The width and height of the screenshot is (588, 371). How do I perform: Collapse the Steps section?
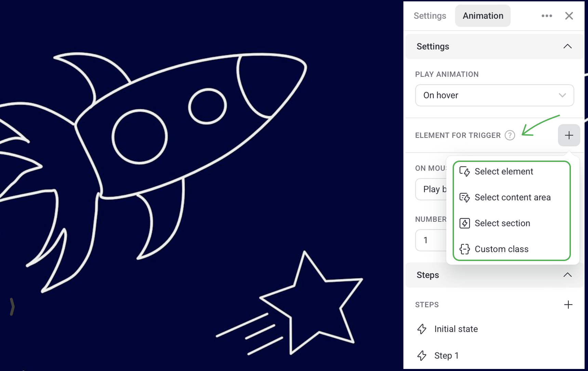pos(567,275)
